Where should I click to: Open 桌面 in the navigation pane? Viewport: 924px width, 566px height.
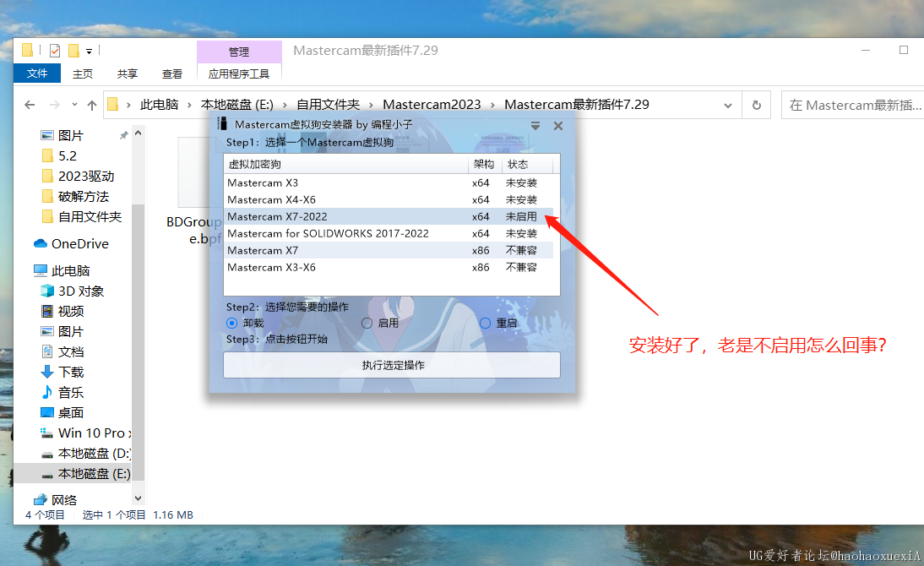click(71, 413)
